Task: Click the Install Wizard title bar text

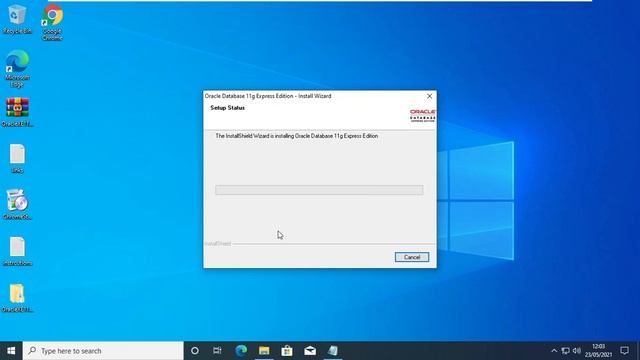Action: point(268,96)
